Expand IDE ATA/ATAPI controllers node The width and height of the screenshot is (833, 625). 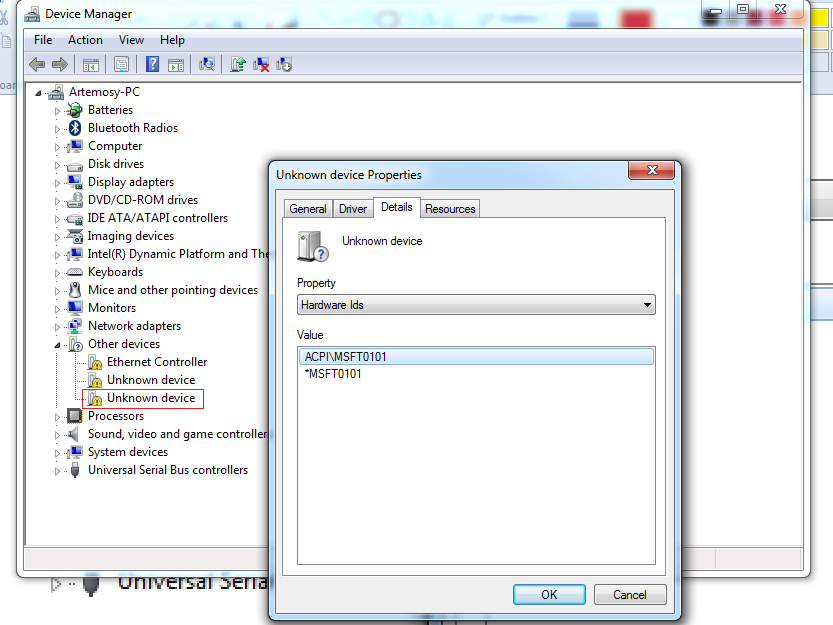[x=57, y=219]
